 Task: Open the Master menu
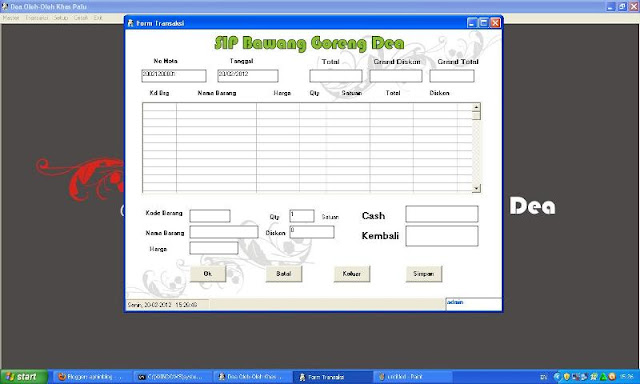point(11,18)
